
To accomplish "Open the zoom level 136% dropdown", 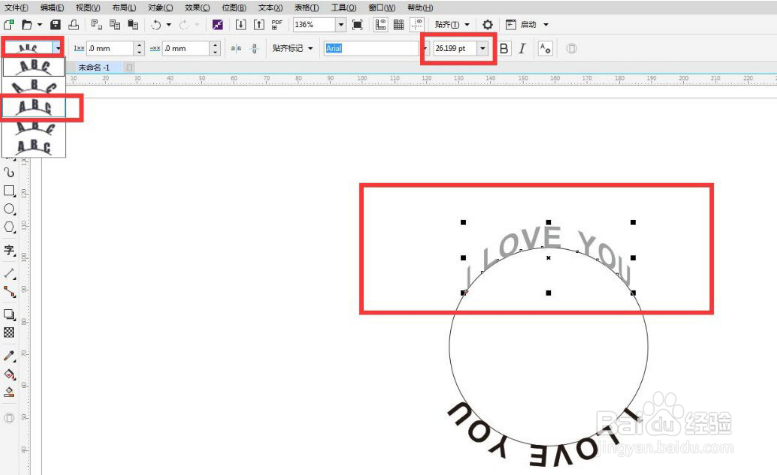I will point(341,24).
